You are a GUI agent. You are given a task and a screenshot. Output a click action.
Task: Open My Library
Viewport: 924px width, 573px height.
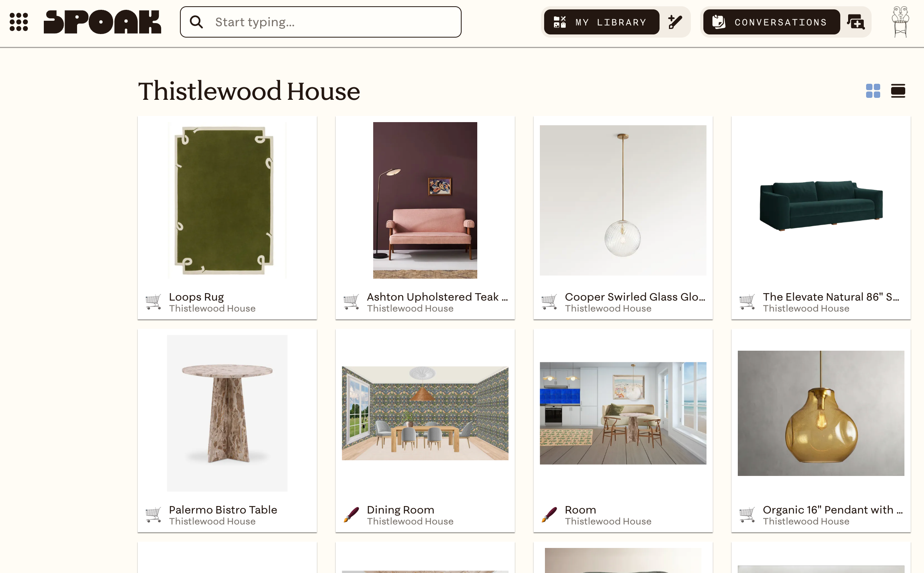(x=602, y=22)
